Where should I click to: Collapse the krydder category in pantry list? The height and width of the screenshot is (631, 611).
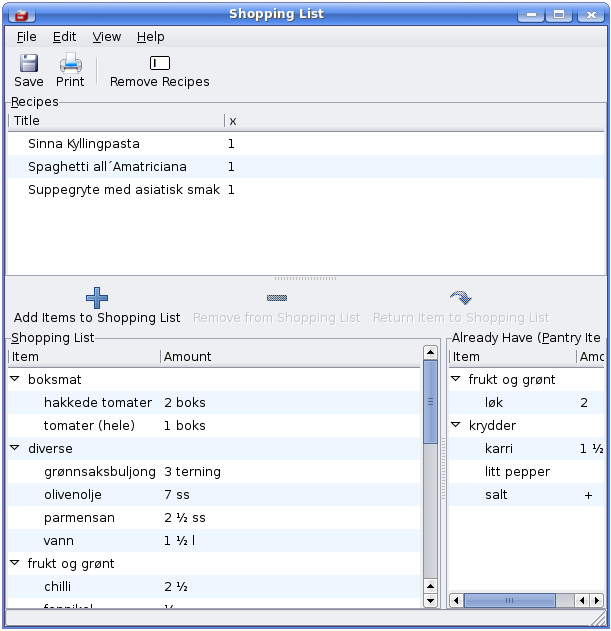pyautogui.click(x=456, y=426)
